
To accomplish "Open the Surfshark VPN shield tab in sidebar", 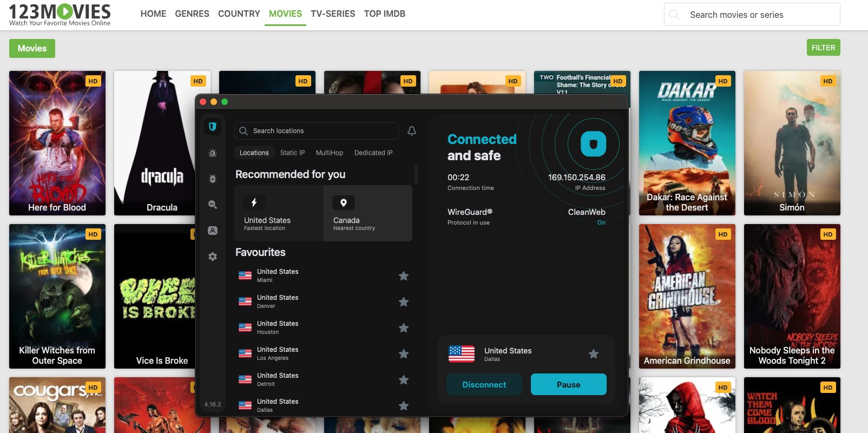I will click(213, 127).
